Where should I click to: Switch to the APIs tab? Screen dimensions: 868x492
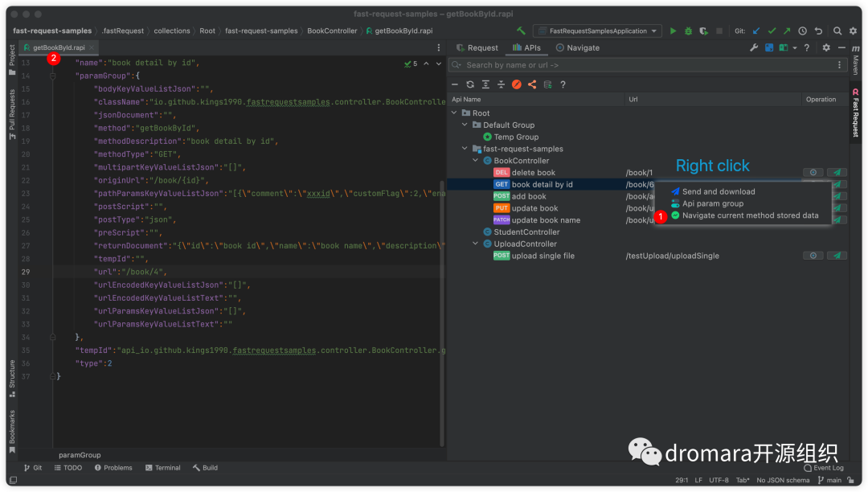coord(526,47)
